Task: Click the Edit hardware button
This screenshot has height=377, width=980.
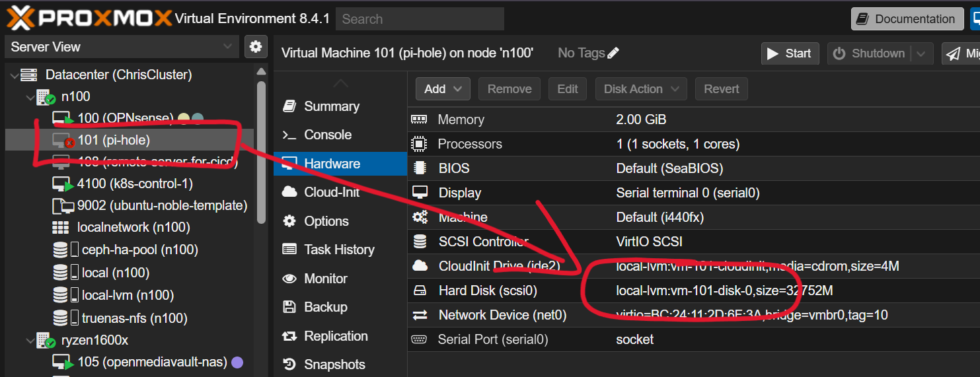Action: [x=568, y=89]
